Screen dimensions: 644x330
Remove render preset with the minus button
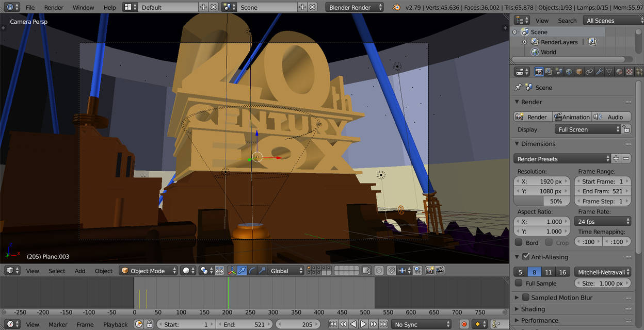pyautogui.click(x=626, y=159)
